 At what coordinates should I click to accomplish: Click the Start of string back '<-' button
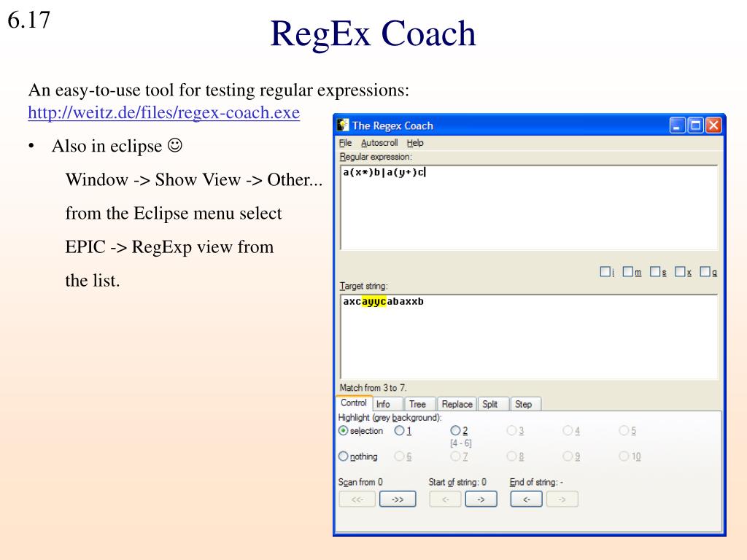(x=445, y=499)
